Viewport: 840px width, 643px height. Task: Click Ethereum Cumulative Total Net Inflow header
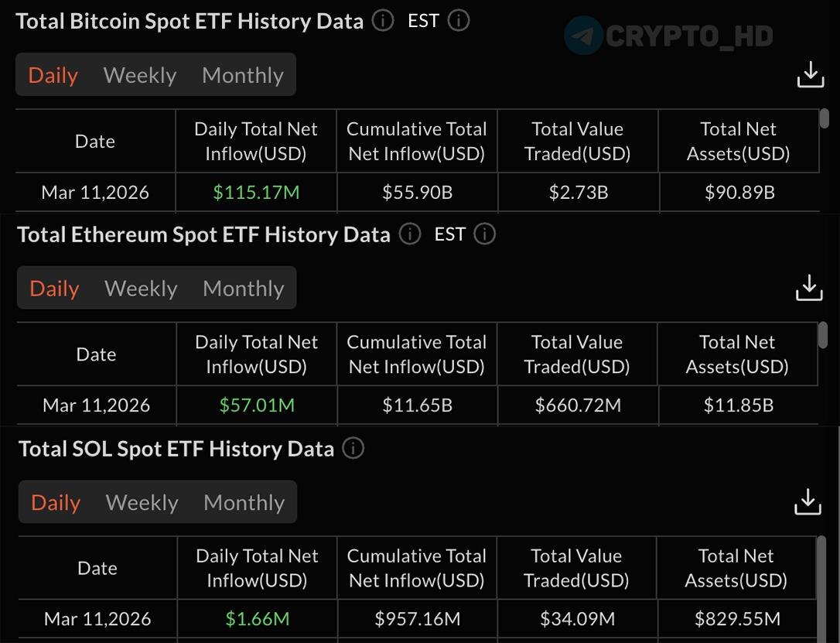(x=417, y=354)
